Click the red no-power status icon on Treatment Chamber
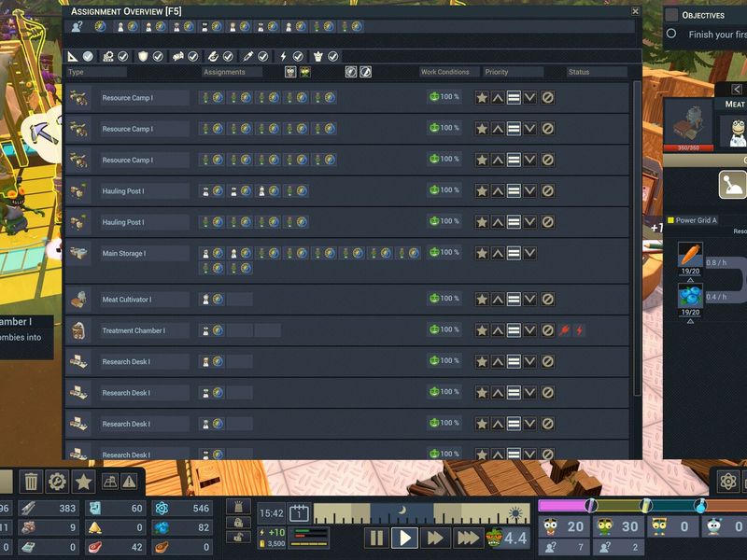 coord(580,330)
